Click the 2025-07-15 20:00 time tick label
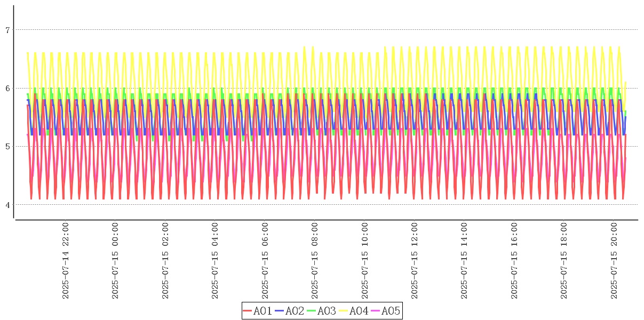 coord(614,261)
